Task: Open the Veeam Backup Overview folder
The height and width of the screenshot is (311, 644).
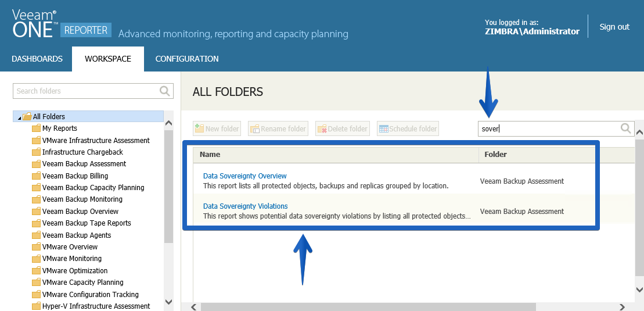Action: [x=80, y=212]
